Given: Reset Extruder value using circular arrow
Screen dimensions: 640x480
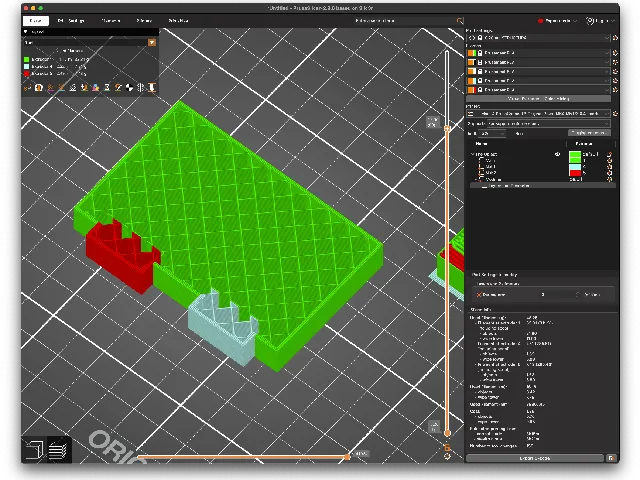Looking at the screenshot, I should pos(578,295).
